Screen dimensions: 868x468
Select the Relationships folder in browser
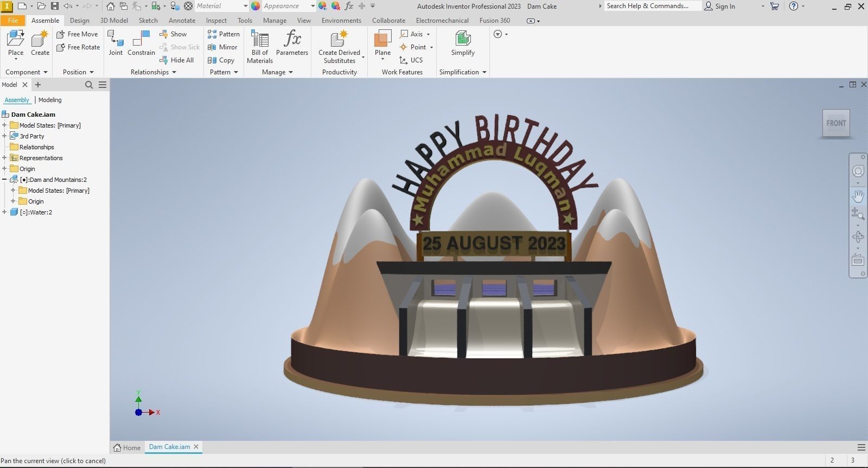click(32, 147)
